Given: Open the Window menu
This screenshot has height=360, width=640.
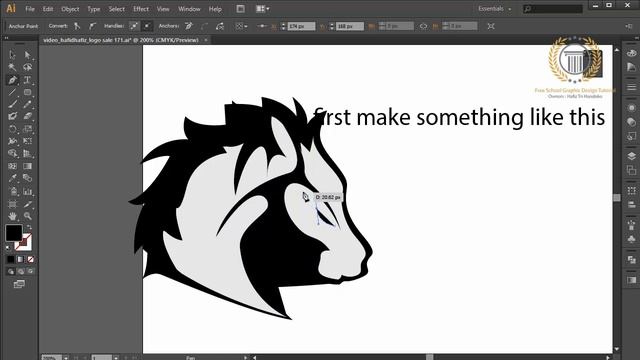Looking at the screenshot, I should (189, 9).
